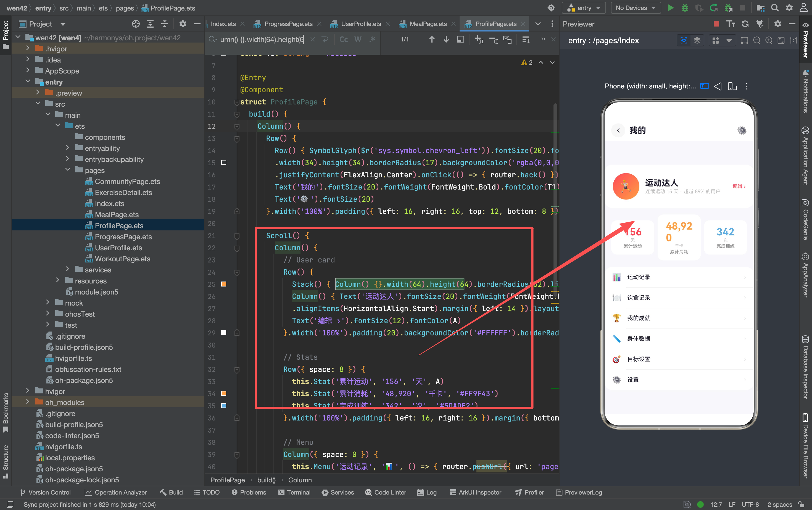Zoom in the preview device
The image size is (812, 510).
coord(769,41)
